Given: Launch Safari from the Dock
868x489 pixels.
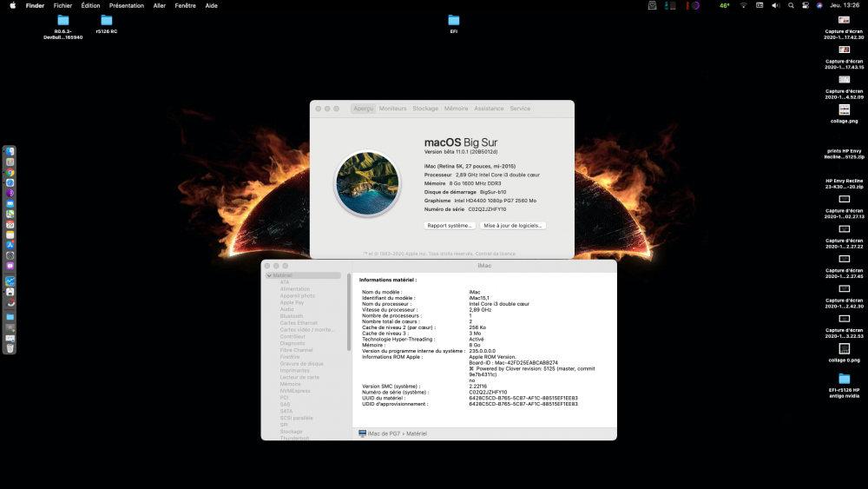Looking at the screenshot, I should coord(10,182).
